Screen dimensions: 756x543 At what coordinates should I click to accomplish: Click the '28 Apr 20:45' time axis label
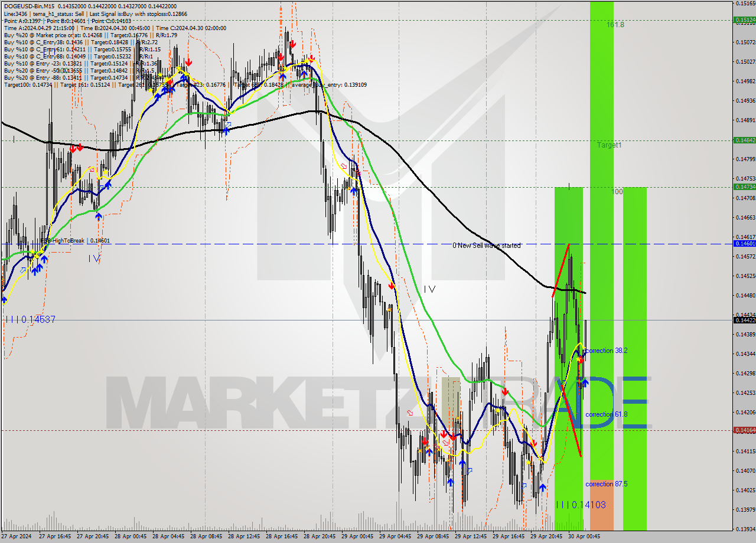(320, 537)
